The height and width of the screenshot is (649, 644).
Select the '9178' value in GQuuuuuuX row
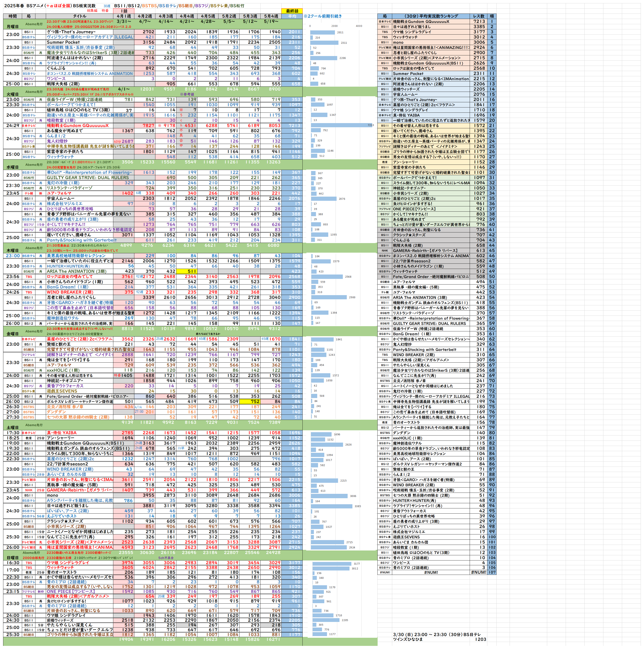click(166, 126)
